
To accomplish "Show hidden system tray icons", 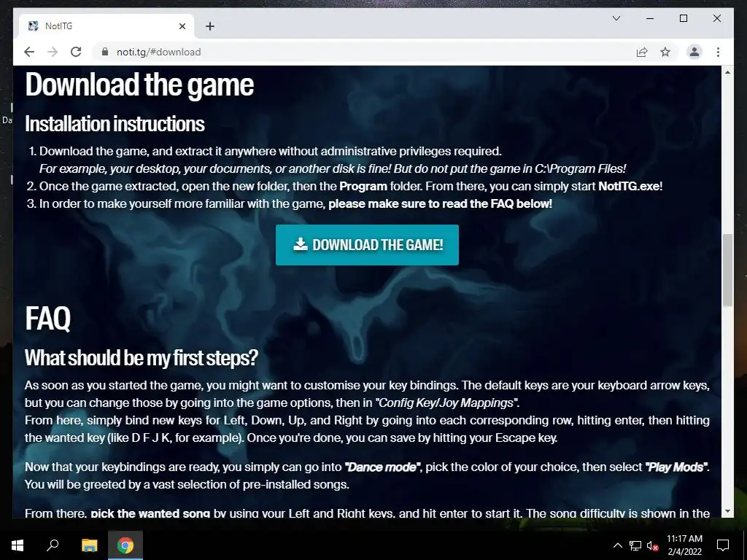I will click(x=617, y=545).
